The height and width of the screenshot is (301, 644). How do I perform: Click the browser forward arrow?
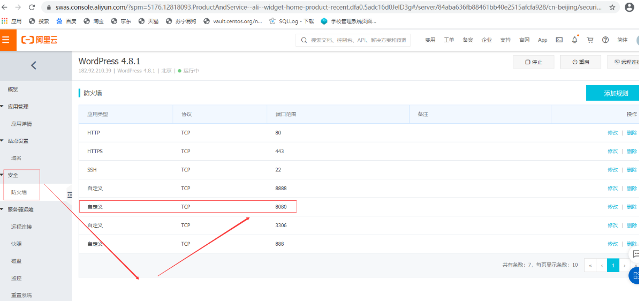pos(19,7)
